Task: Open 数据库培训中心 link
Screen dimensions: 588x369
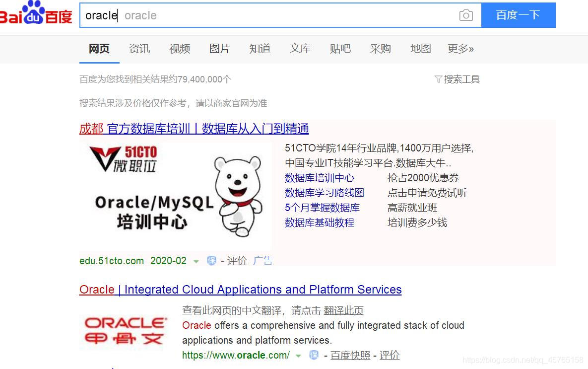Action: [x=319, y=178]
